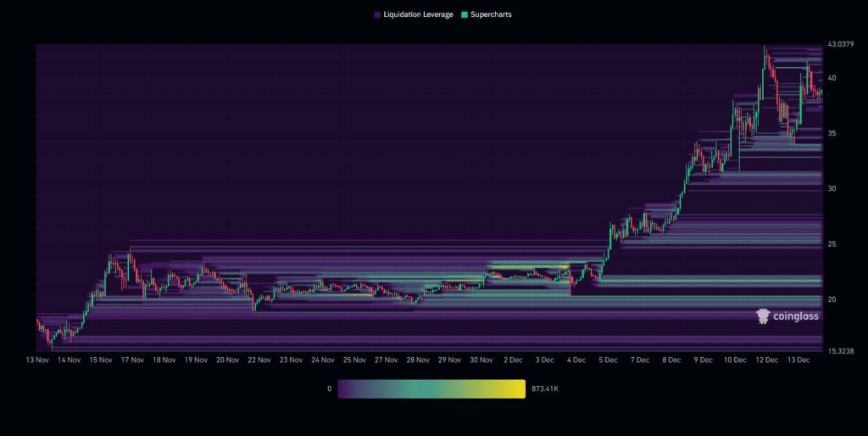Click the purple Liquidation Leverage legend swatch

[377, 15]
